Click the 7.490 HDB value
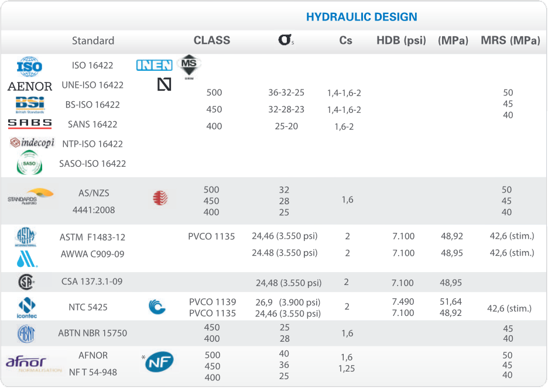Image resolution: width=548 pixels, height=392 pixels. point(403,301)
